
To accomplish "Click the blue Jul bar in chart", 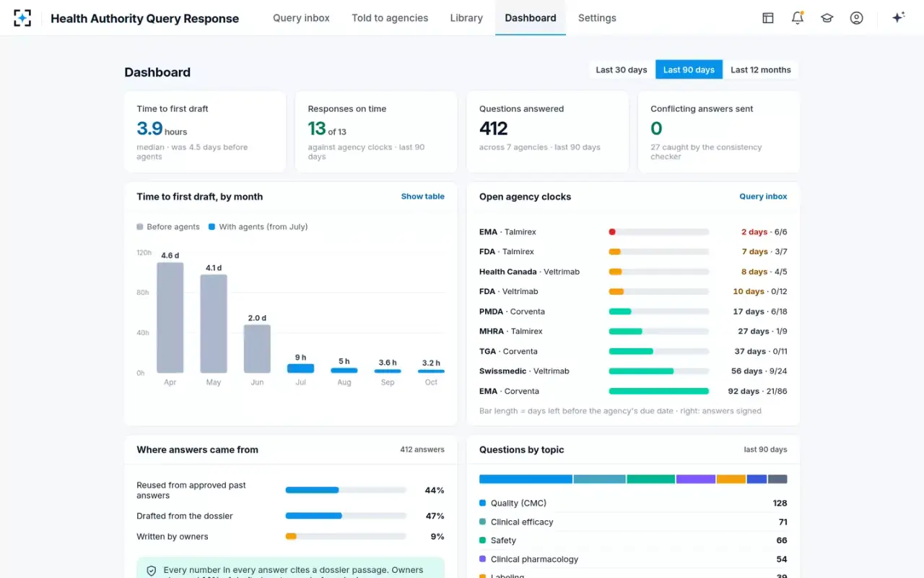I will coord(301,368).
